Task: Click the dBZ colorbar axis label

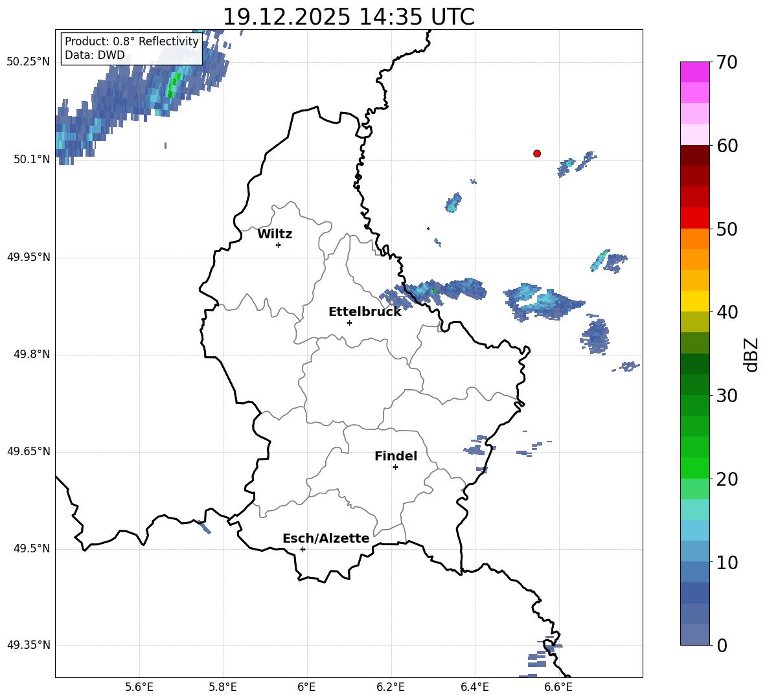Action: coord(751,354)
